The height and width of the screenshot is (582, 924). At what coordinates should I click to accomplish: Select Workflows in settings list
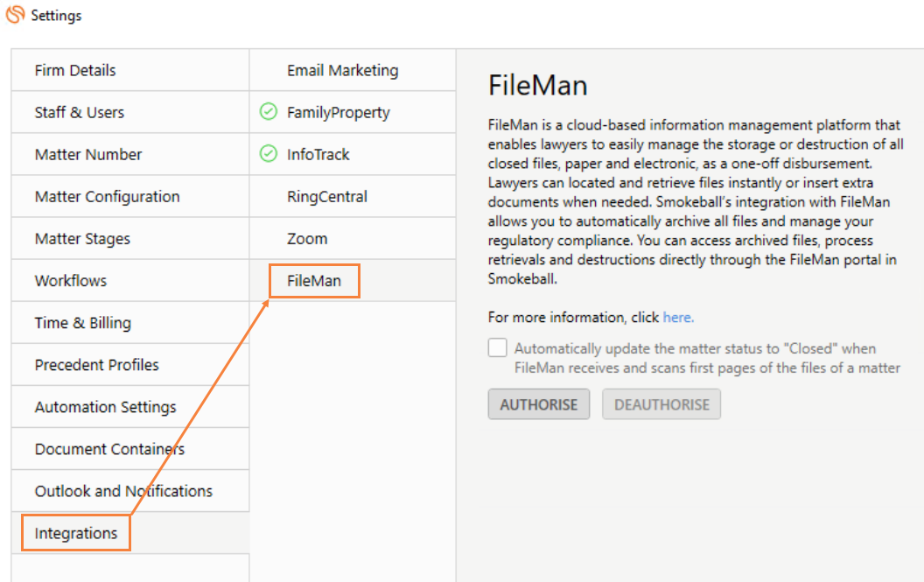[130, 281]
